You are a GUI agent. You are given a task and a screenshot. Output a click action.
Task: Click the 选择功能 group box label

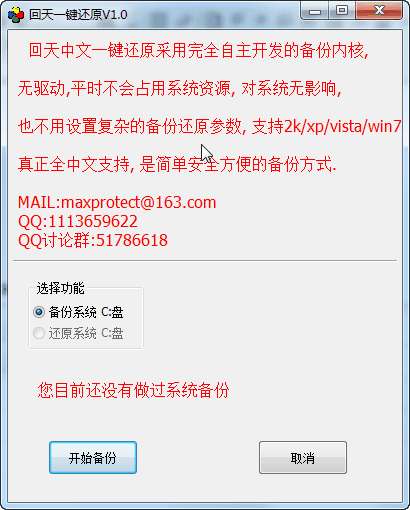(61, 288)
